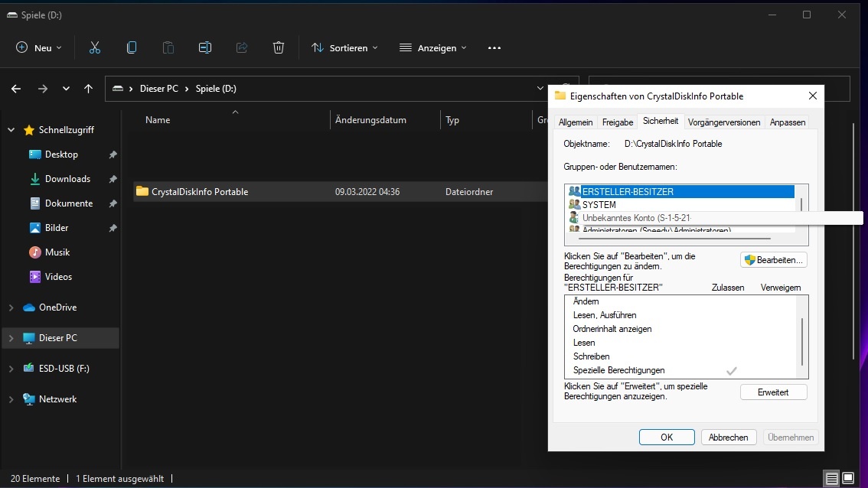Click the Erweitert button
This screenshot has width=868, height=488.
tap(773, 392)
